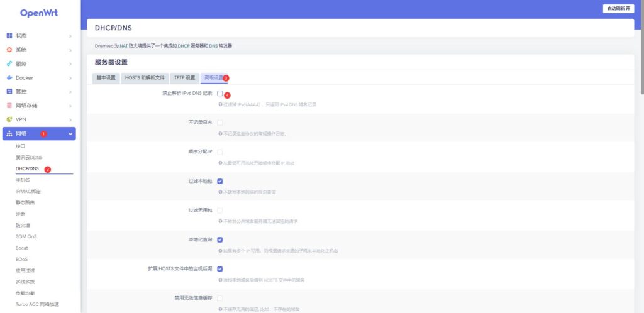Switch to the 基本设置 tab
This screenshot has width=644, height=313.
[x=106, y=78]
